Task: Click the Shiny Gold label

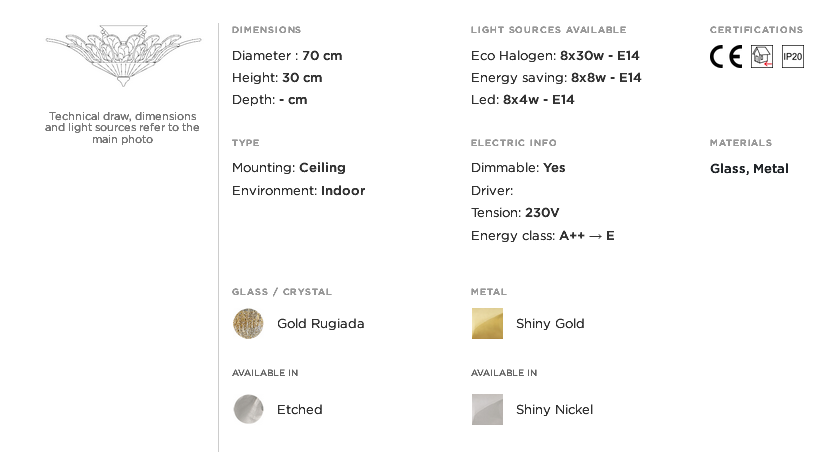Action: (x=550, y=324)
